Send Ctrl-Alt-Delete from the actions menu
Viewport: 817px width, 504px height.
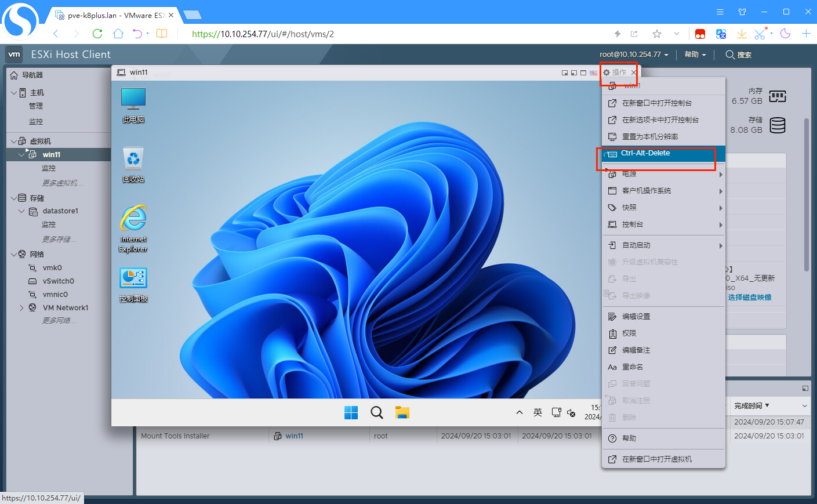click(x=663, y=154)
